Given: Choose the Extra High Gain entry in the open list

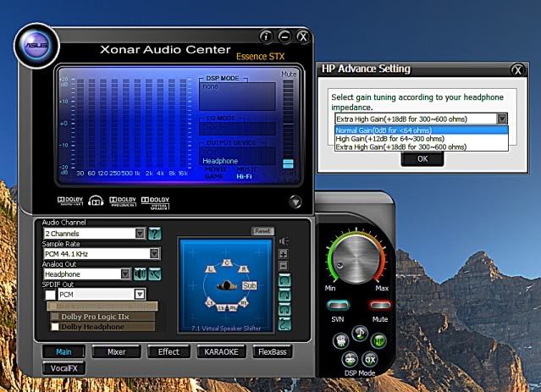Looking at the screenshot, I should [x=422, y=147].
